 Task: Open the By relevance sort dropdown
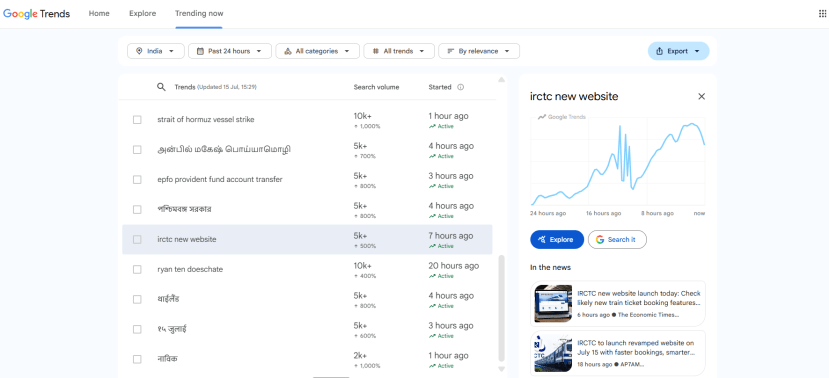point(479,51)
